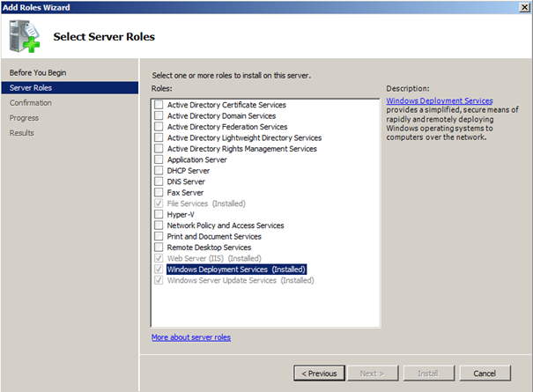Check Active Directory Rights Management Services box
This screenshot has width=533, height=392.
tap(159, 148)
